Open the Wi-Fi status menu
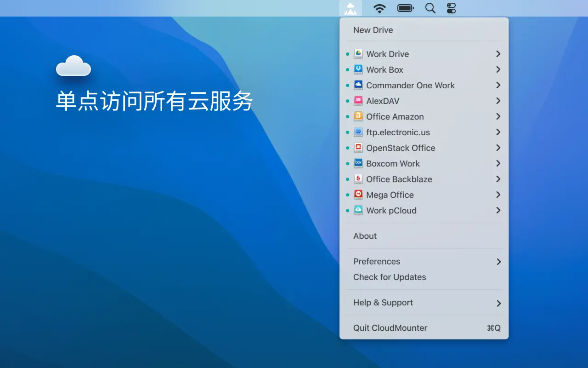Screen dimensions: 588x368 coord(379,8)
